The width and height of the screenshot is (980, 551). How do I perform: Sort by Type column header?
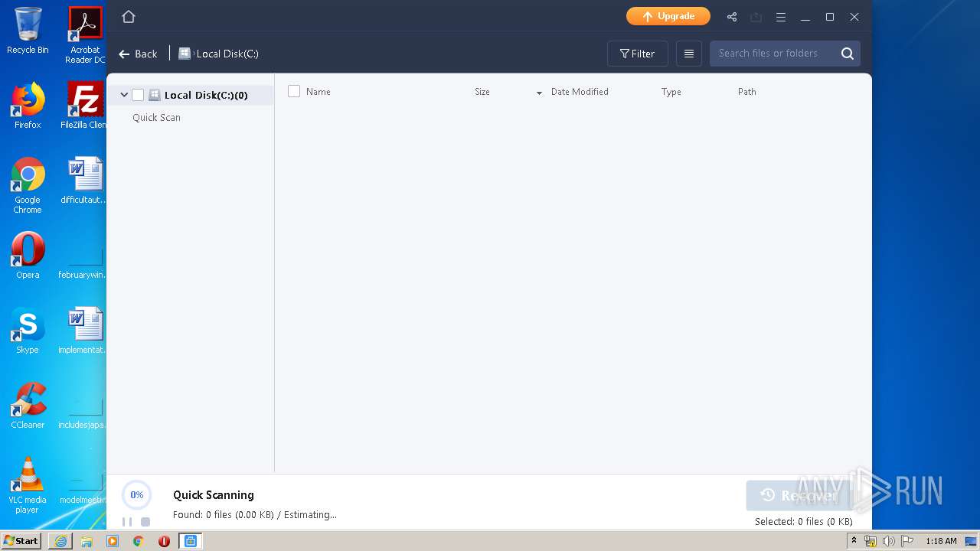coord(671,92)
